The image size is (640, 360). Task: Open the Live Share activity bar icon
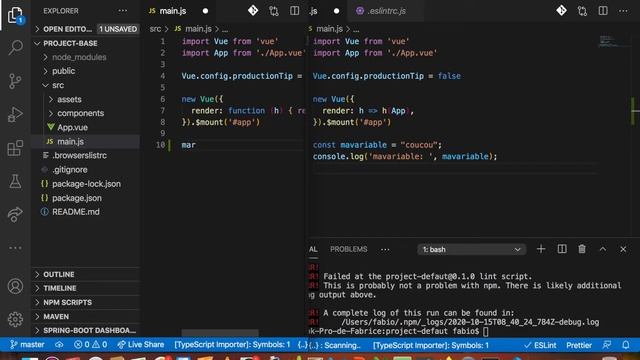point(15,214)
